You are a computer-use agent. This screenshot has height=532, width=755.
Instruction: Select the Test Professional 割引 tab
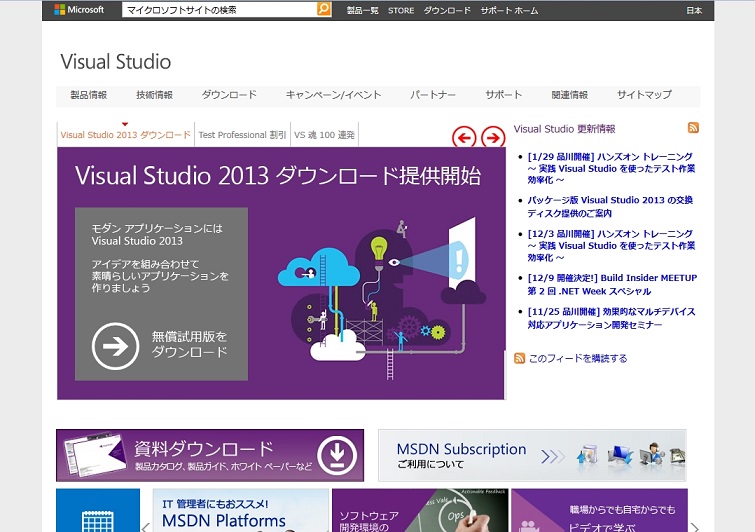tap(242, 135)
